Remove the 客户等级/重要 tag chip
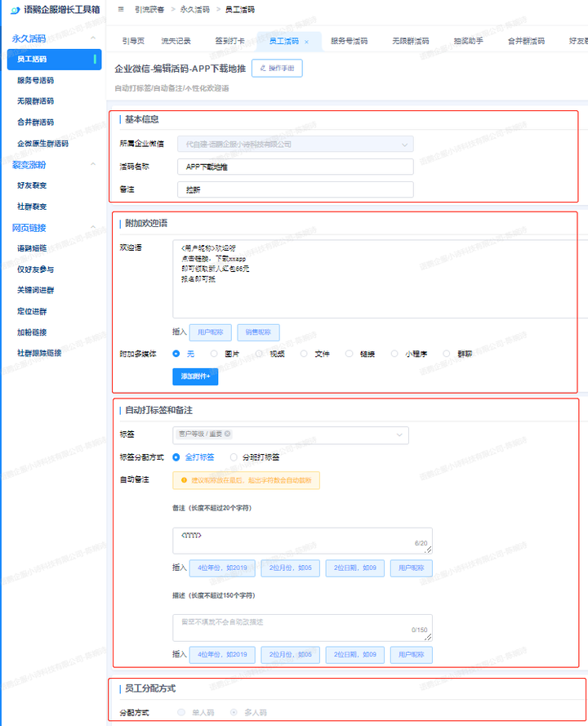This screenshot has height=726, width=588. [x=227, y=434]
